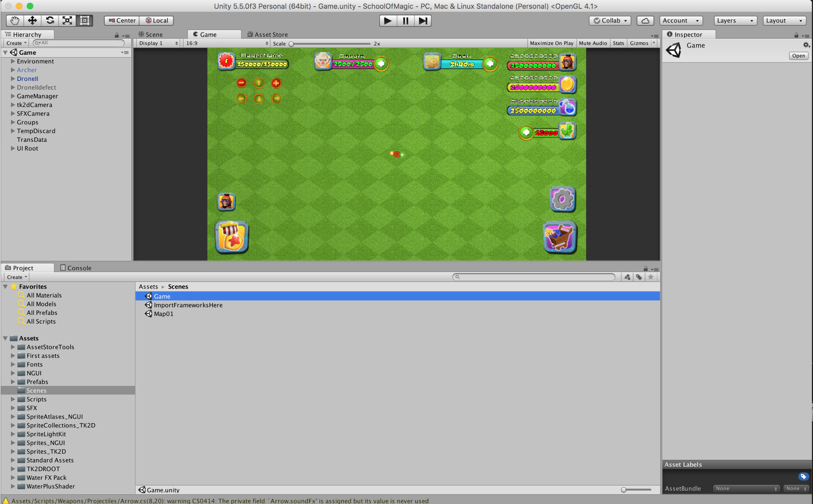This screenshot has height=504, width=813.
Task: Select the tk2dCamera object
Action: point(35,105)
